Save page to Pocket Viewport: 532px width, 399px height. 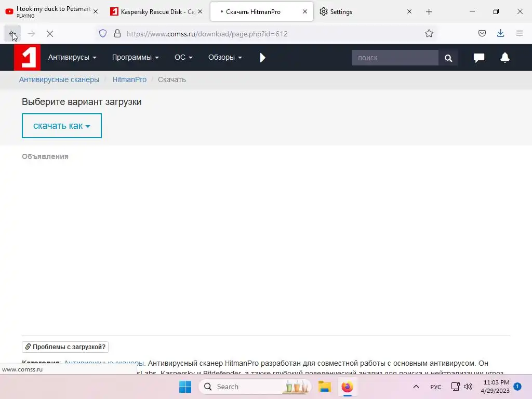tap(482, 33)
